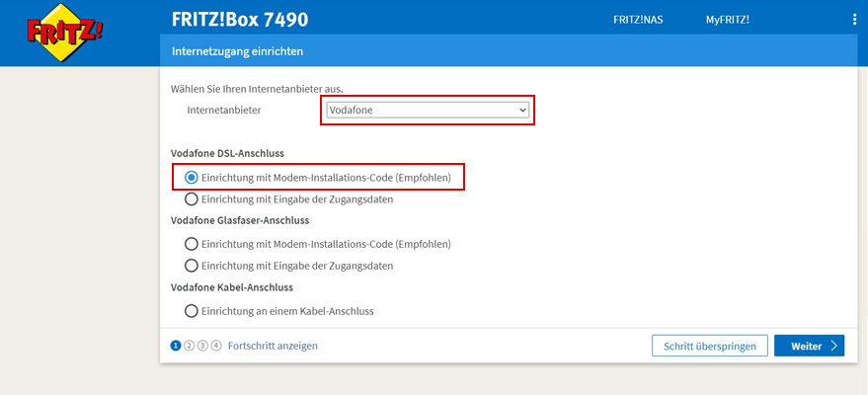Select Glasfaser setup with Eingabe der Zugangsdaten

coord(192,266)
